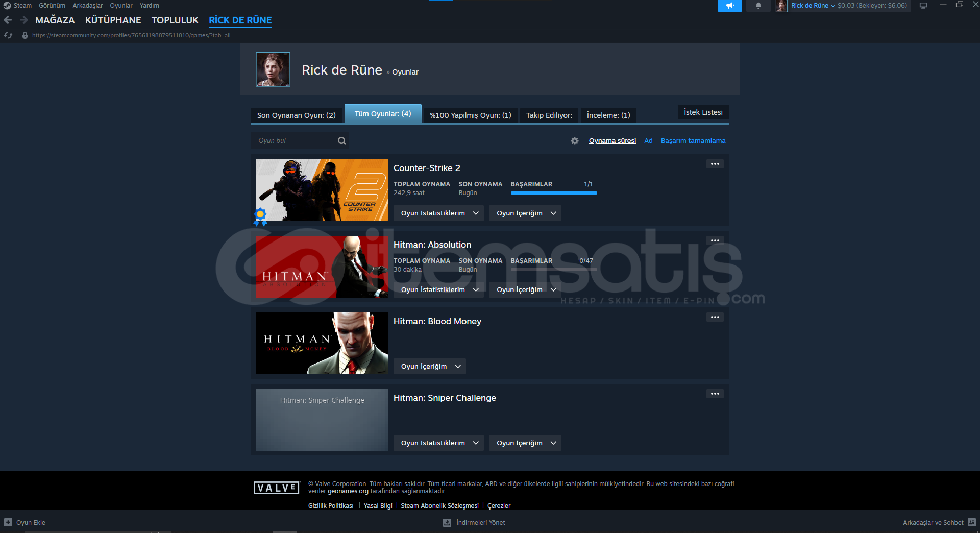Expand Oyun İçeriğim for Hitman: Sniper Challenge
Viewport: 980px width, 533px height.
coord(525,443)
